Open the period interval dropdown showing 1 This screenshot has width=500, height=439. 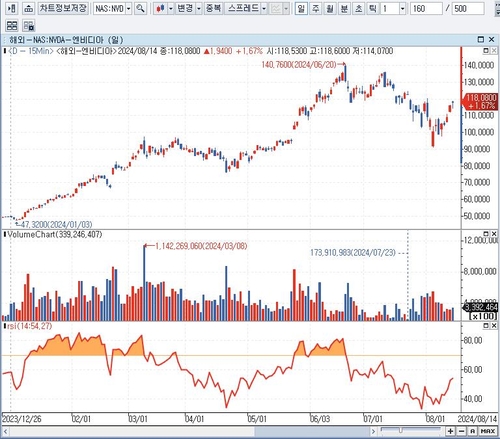click(402, 8)
